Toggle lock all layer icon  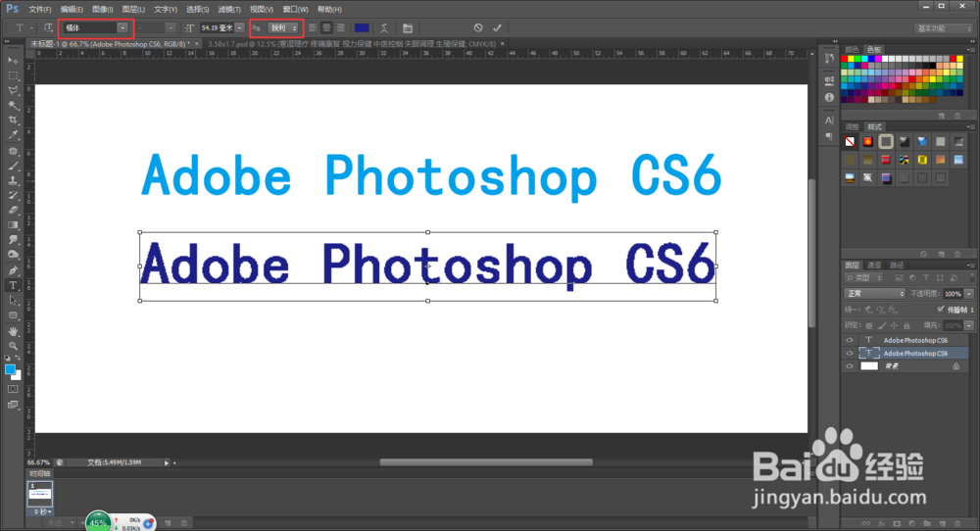tap(906, 325)
